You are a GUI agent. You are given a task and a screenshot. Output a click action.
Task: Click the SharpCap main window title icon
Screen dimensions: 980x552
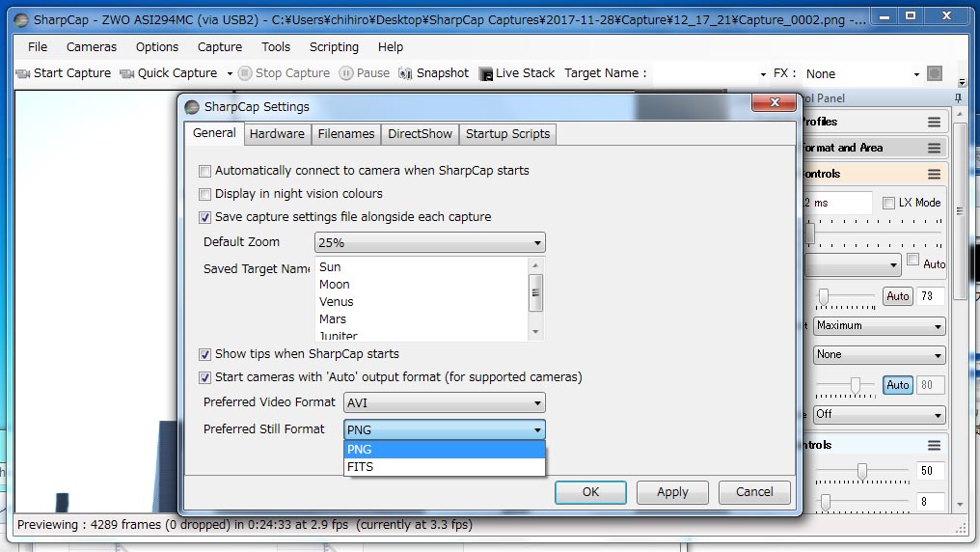21,20
